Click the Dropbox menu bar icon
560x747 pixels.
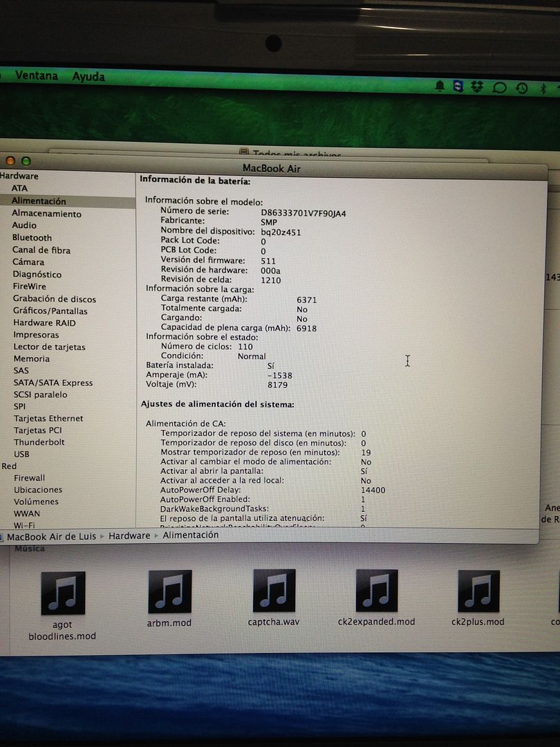(476, 86)
